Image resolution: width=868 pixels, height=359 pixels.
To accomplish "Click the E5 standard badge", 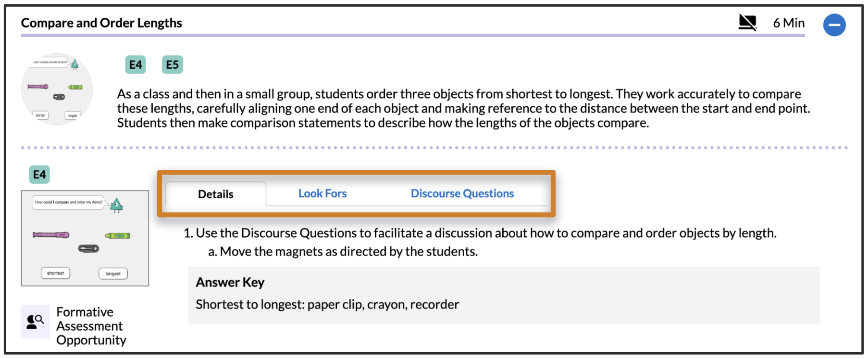I will pos(172,65).
